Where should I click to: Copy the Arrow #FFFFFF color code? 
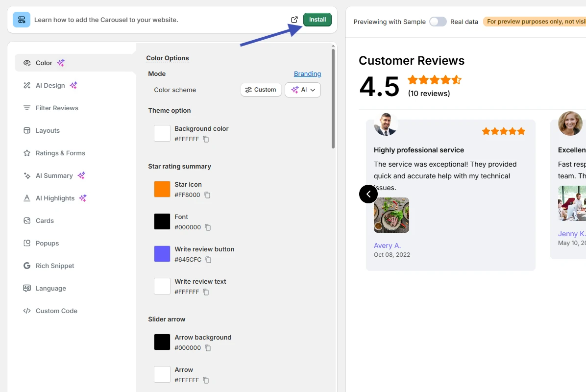(206, 380)
